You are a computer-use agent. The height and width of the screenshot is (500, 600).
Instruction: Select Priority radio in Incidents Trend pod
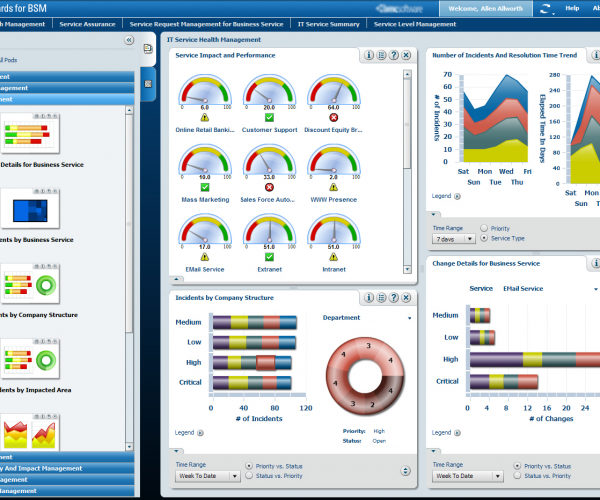484,228
